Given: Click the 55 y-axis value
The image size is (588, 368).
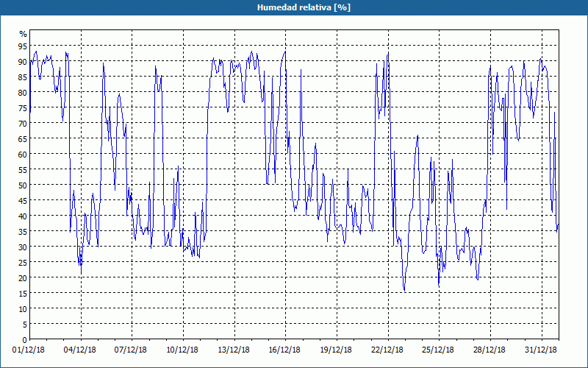Looking at the screenshot, I should pyautogui.click(x=23, y=170).
